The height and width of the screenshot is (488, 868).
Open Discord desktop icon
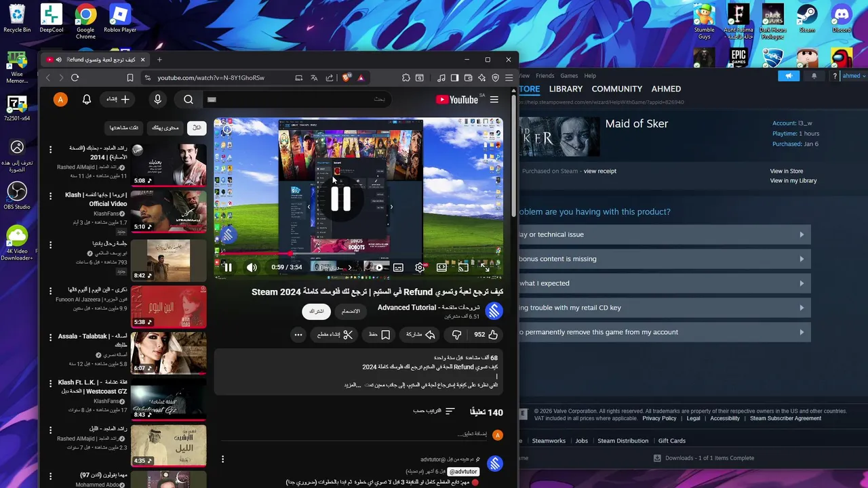click(842, 19)
